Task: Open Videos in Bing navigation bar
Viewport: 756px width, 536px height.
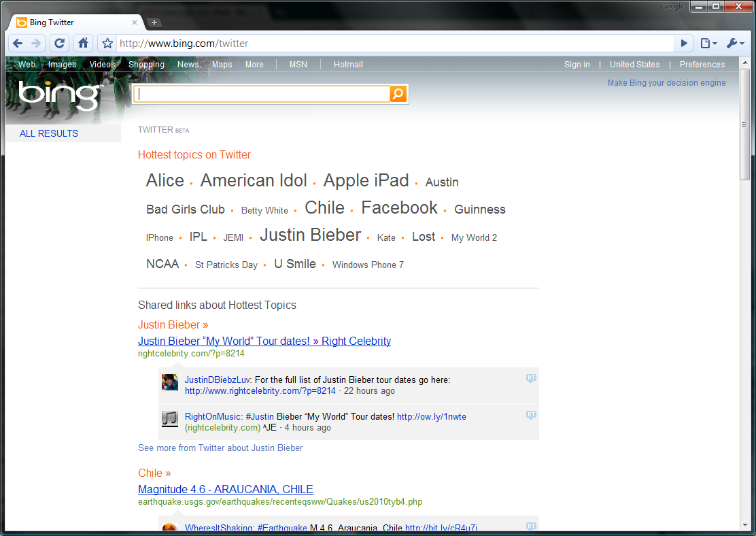Action: point(102,65)
